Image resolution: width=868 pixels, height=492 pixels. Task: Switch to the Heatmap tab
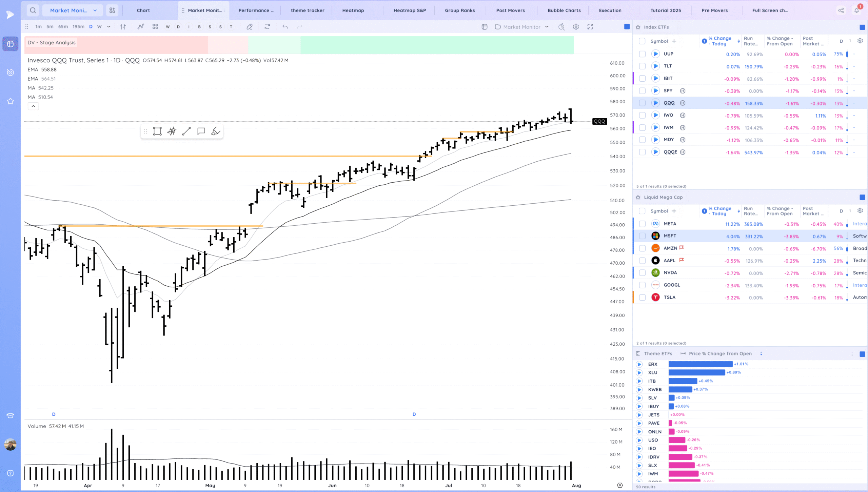click(x=353, y=10)
